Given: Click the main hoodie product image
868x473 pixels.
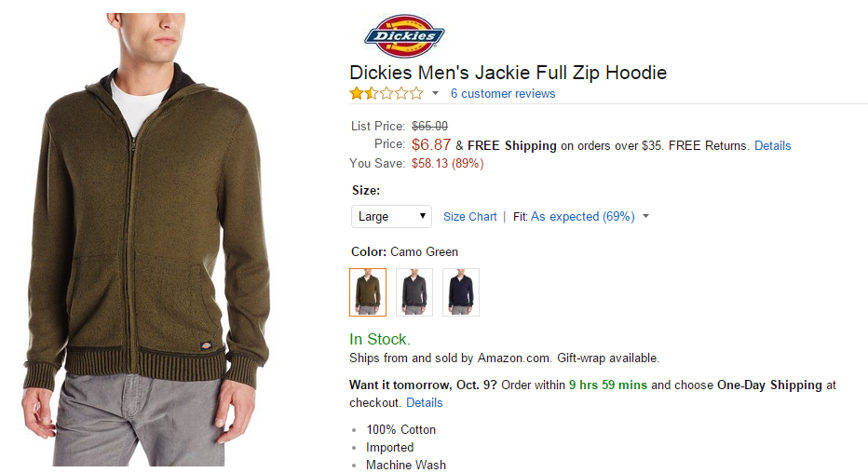Looking at the screenshot, I should [x=147, y=239].
